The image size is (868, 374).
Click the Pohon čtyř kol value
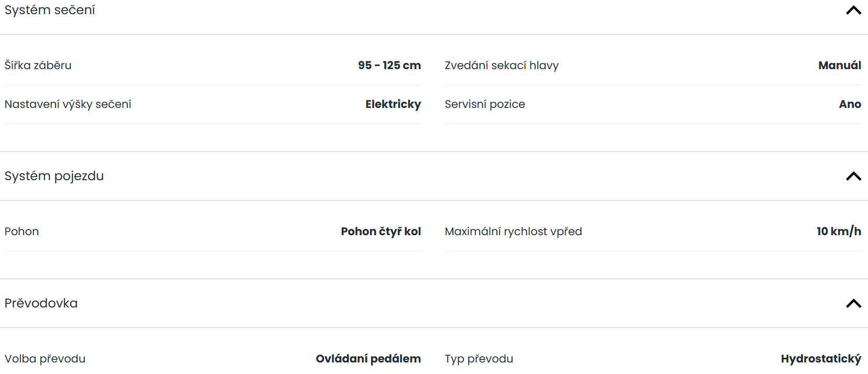381,232
